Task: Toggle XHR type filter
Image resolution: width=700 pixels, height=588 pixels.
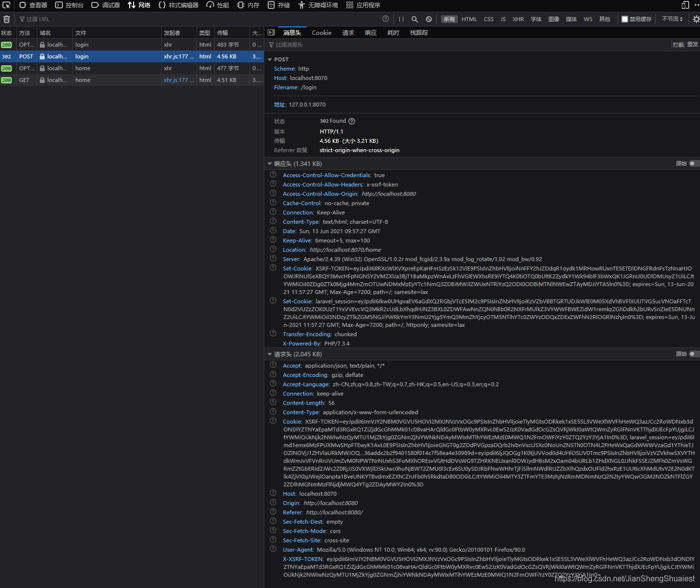Action: click(518, 19)
